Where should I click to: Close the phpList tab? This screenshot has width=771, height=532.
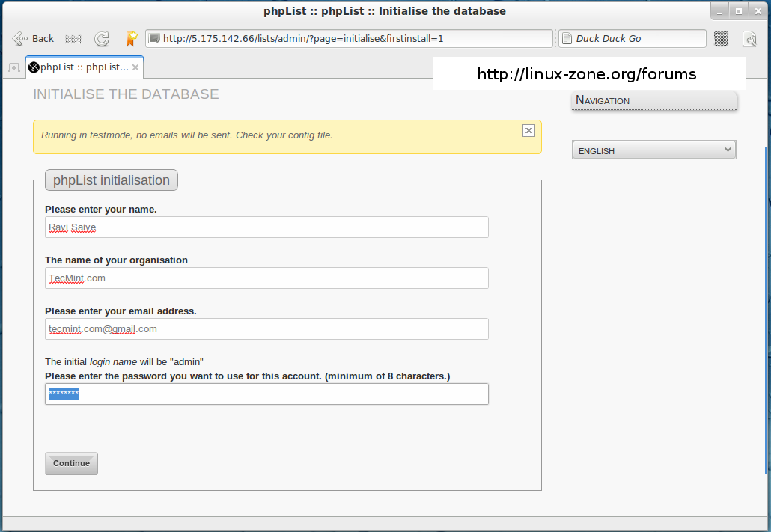(x=135, y=67)
